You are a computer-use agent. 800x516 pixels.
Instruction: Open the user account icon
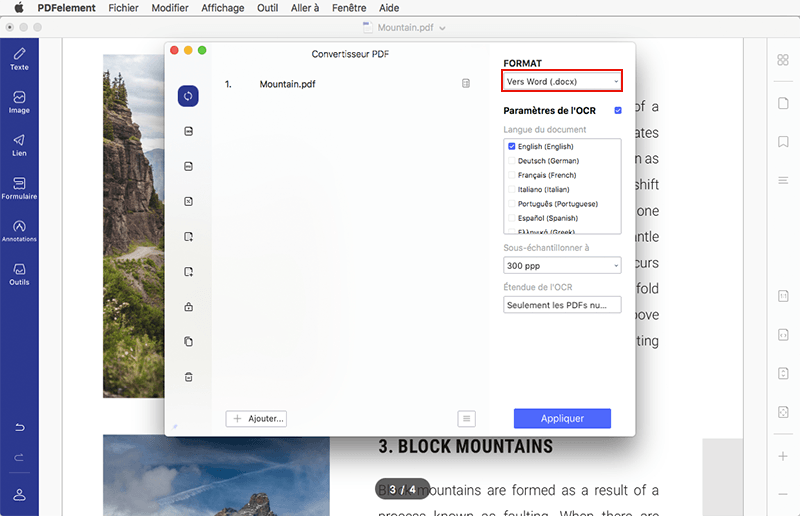point(19,495)
